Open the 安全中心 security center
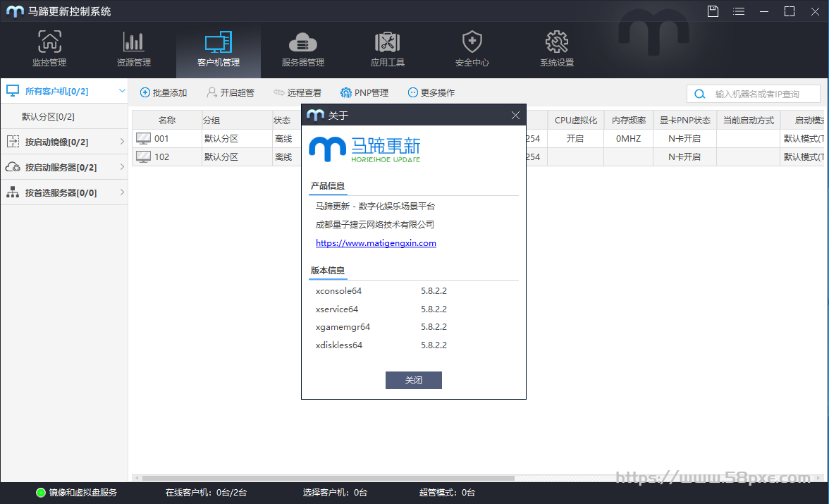829x504 pixels. 472,49
